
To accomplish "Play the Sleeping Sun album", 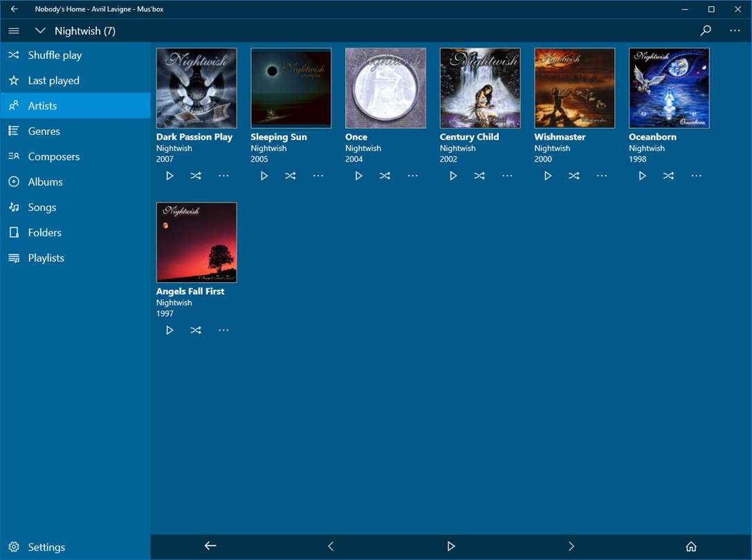I will pos(264,176).
